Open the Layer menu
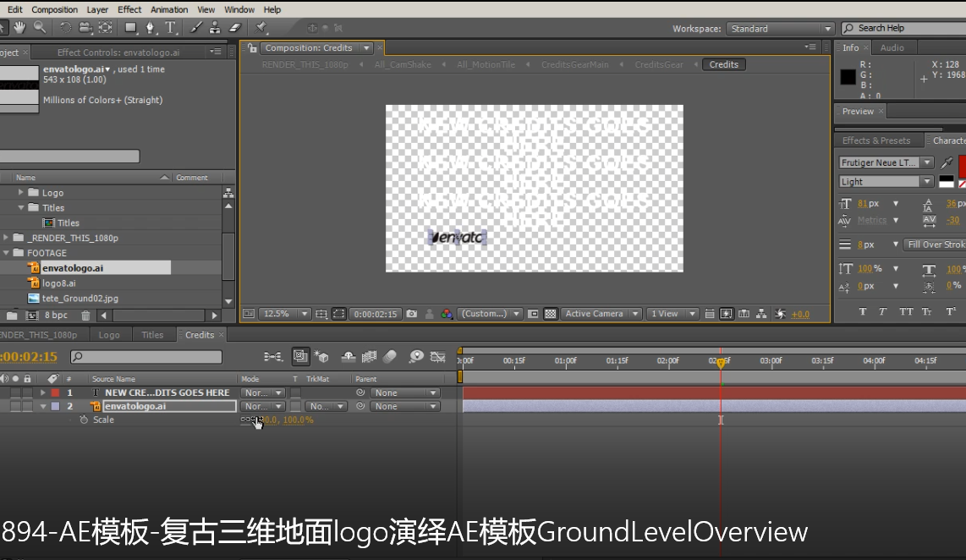966x560 pixels. point(97,10)
